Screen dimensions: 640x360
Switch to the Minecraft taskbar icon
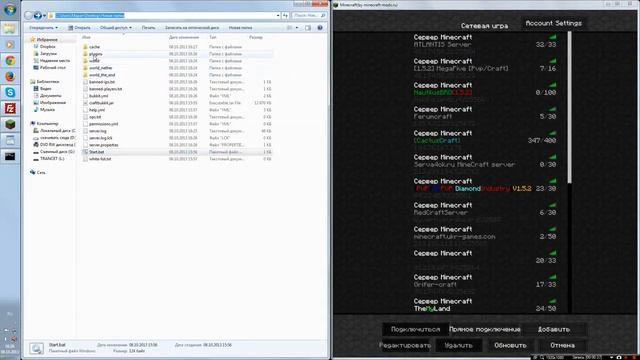tap(10, 124)
